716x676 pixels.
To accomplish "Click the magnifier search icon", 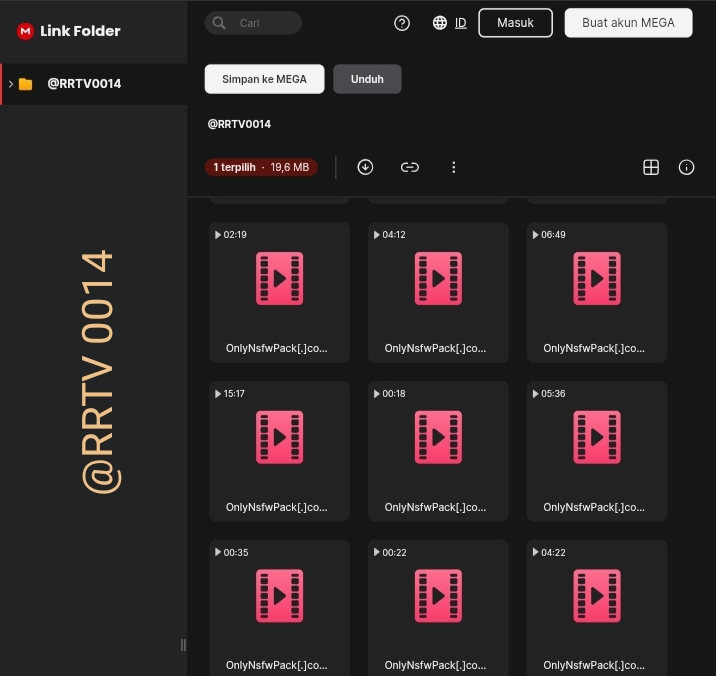I will (219, 23).
